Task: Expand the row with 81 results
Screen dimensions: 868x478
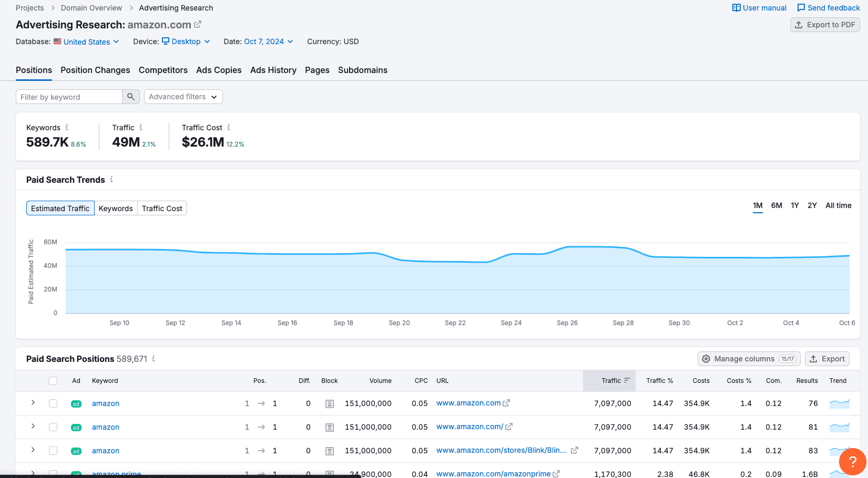Action: tap(33, 426)
